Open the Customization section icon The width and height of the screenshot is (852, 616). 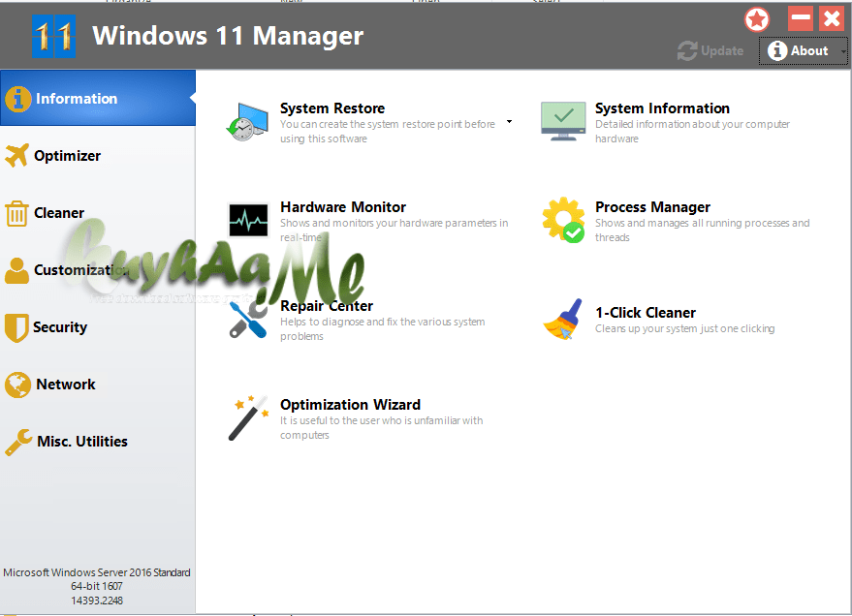16,269
